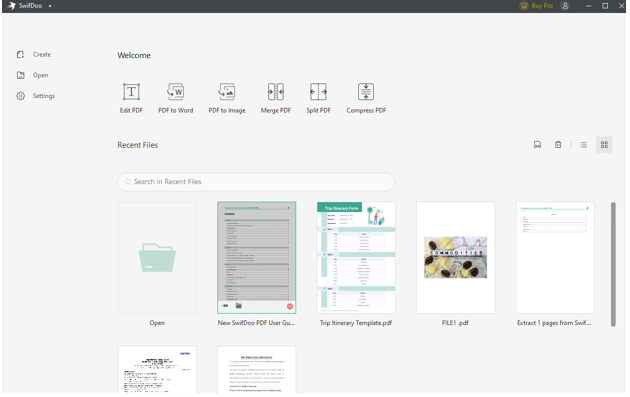Select the PDF to Image tool
Screen dimensions: 630x397
point(227,98)
